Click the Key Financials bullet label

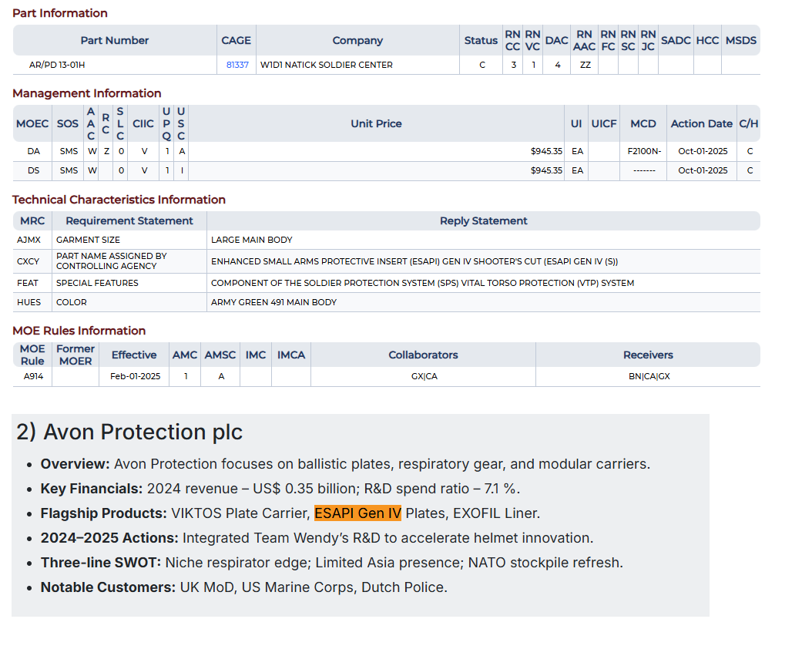pyautogui.click(x=92, y=489)
